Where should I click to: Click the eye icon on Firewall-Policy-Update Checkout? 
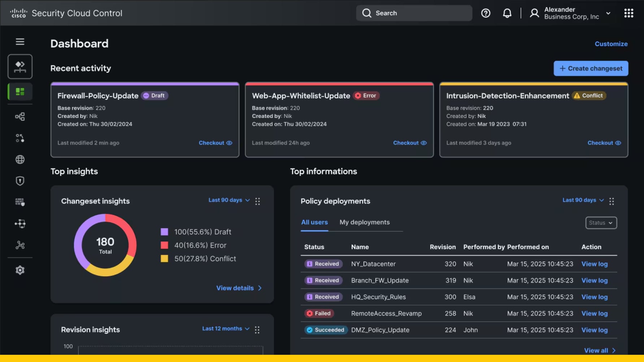point(229,143)
